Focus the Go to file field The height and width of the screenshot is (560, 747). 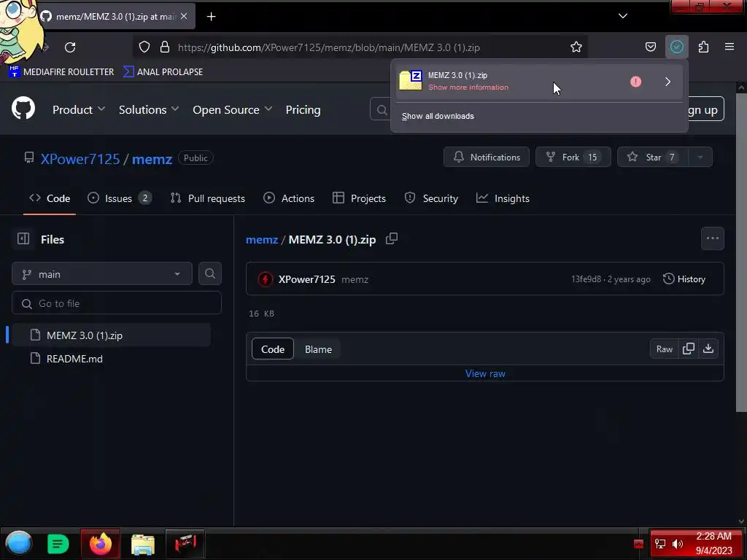(116, 303)
